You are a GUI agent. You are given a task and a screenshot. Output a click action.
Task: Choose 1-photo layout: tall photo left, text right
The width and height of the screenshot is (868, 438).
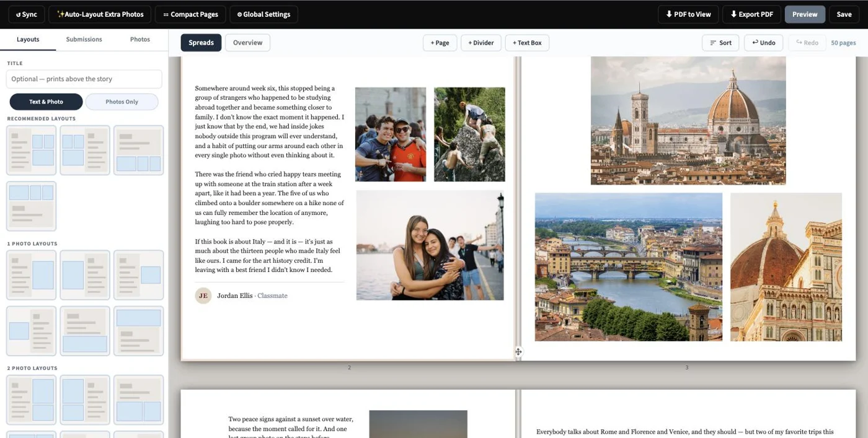(85, 275)
